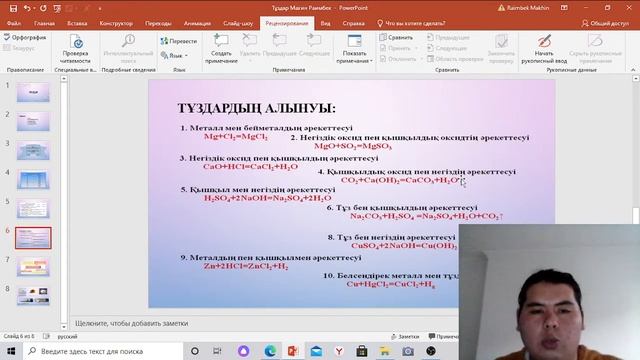This screenshot has height=360, width=640.
Task: Click the Принять accept change button
Action: 395,48
